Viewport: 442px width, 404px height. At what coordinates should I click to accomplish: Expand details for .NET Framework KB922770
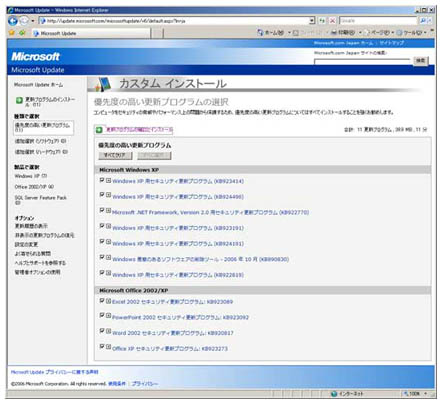(108, 210)
